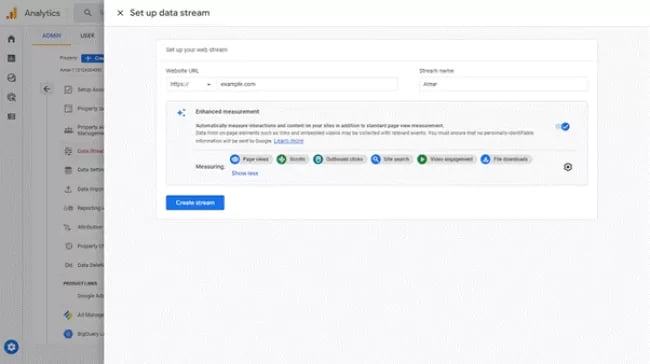Open Explore icon in Analytics sidebar

coord(11,78)
